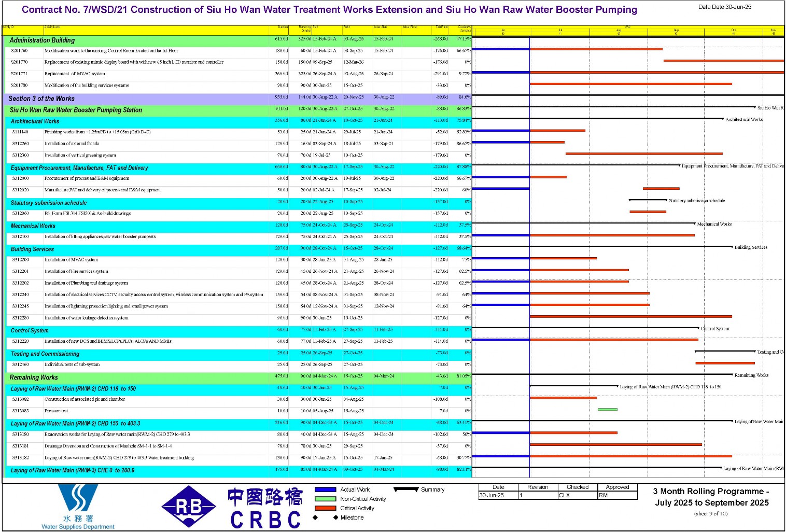Select the 'Section 3 of the Works' row
The height and width of the screenshot is (532, 786).
(x=237, y=99)
